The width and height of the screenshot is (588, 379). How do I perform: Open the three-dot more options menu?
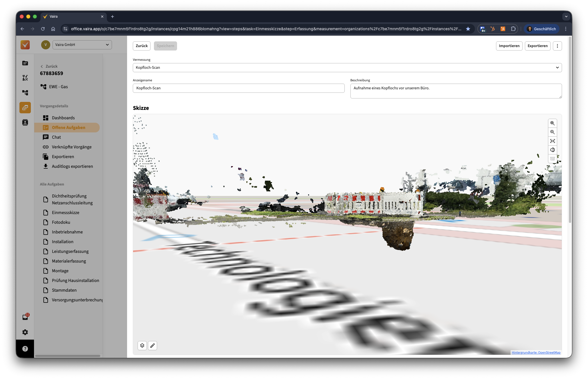coord(557,46)
